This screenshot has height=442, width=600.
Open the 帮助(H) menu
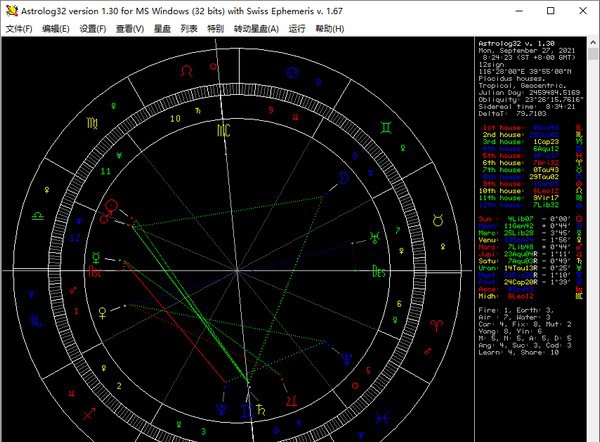tap(333, 28)
